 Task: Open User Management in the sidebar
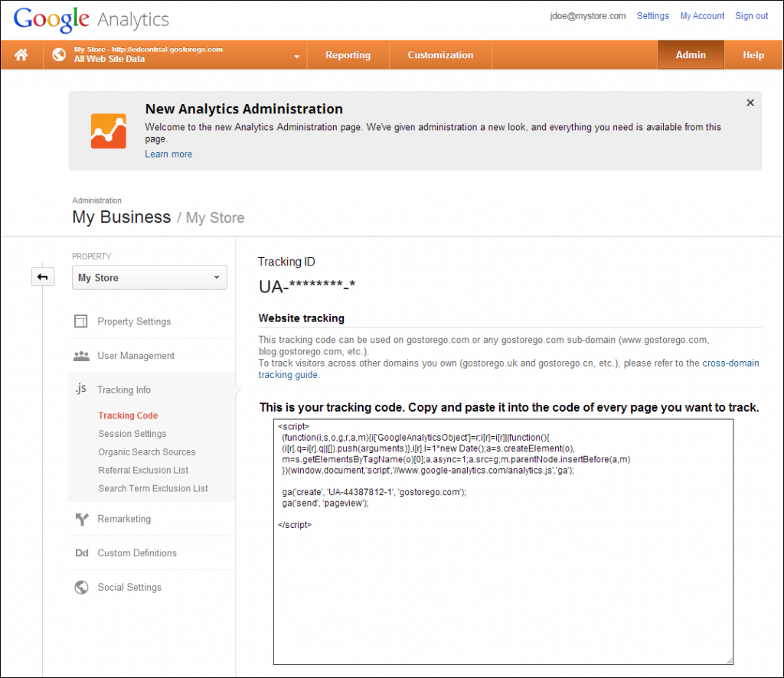point(136,356)
